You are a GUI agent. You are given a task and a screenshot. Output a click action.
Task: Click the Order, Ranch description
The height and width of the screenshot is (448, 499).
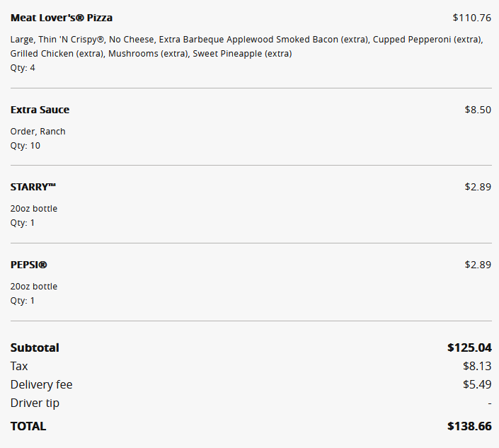point(38,132)
